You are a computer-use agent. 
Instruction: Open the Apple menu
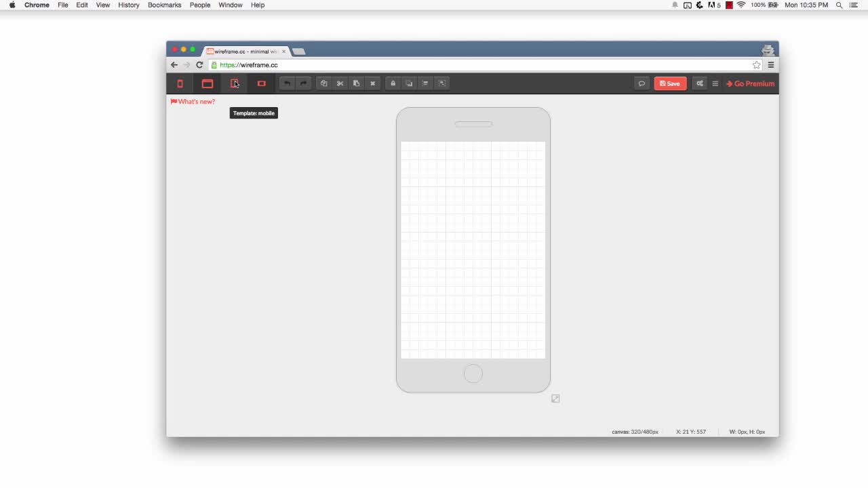click(x=12, y=5)
